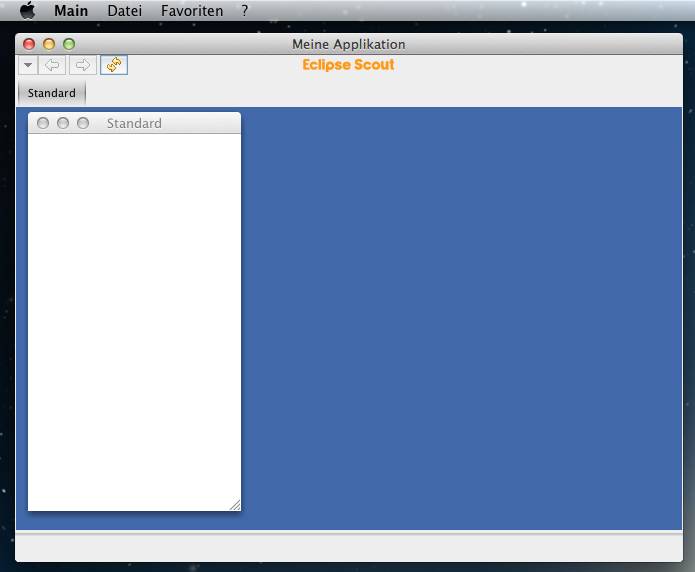Image resolution: width=695 pixels, height=572 pixels.
Task: Open the Apple menu
Action: [x=27, y=10]
